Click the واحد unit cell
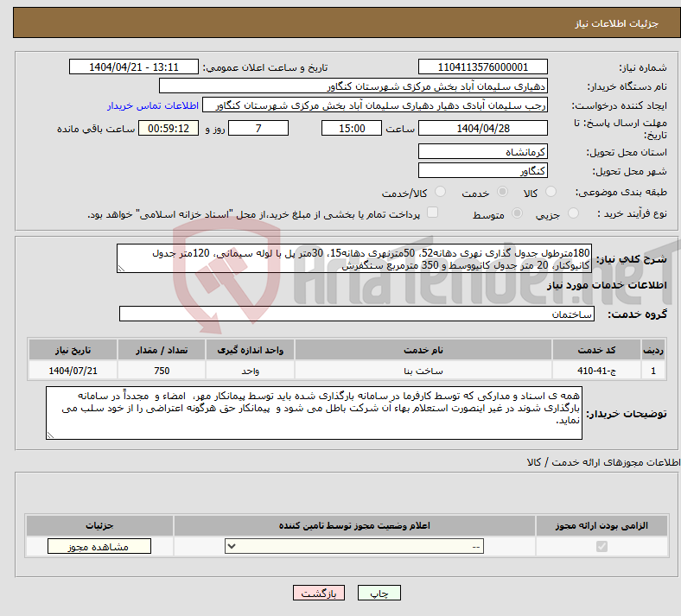This screenshot has height=616, width=681. [x=250, y=371]
